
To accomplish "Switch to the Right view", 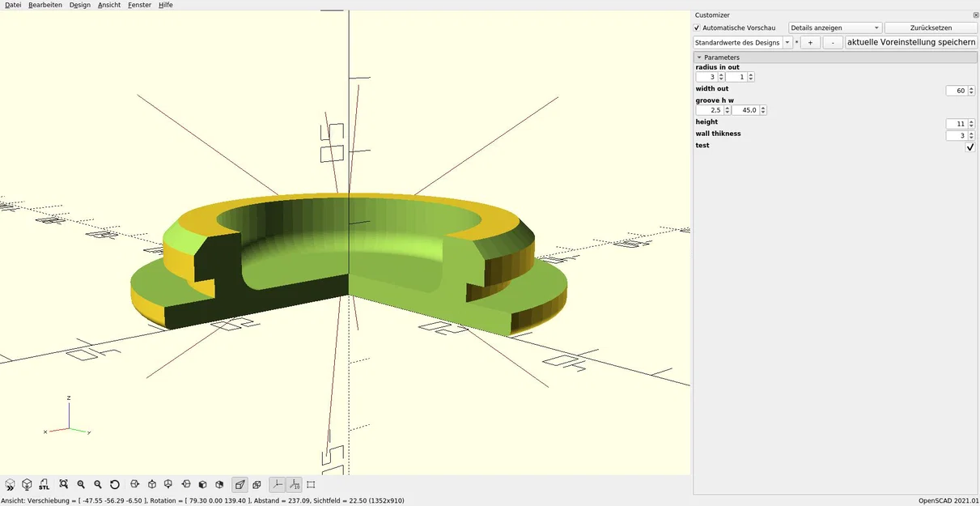I will pos(134,484).
